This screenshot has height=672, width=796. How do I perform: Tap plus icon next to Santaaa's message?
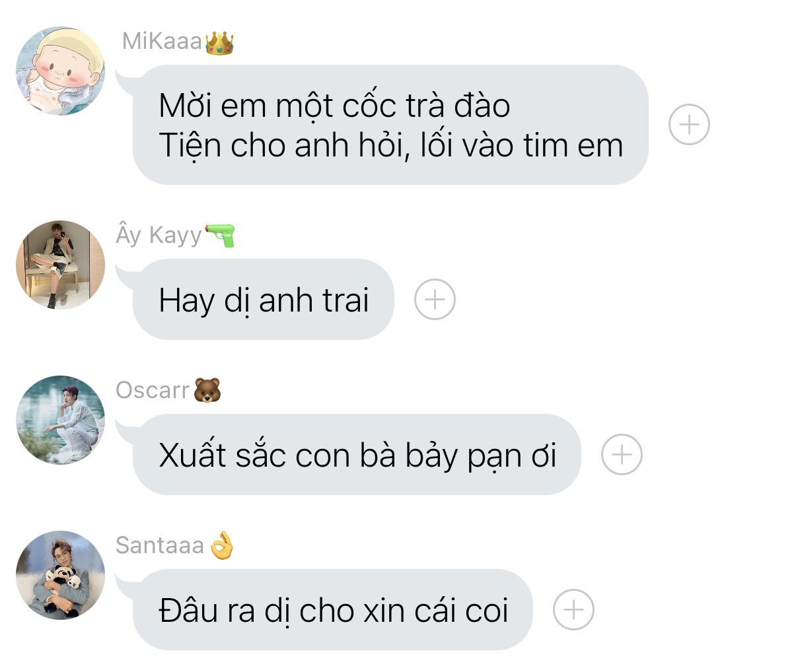pyautogui.click(x=573, y=610)
